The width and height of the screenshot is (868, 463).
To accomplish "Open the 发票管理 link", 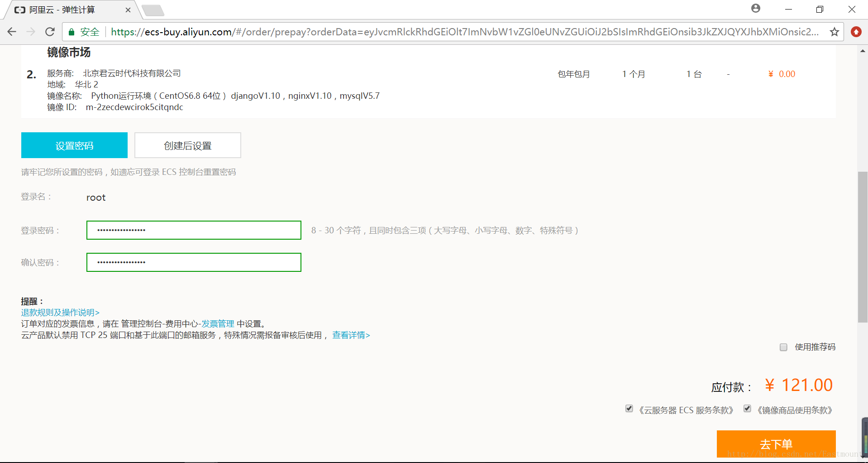I will coord(218,324).
